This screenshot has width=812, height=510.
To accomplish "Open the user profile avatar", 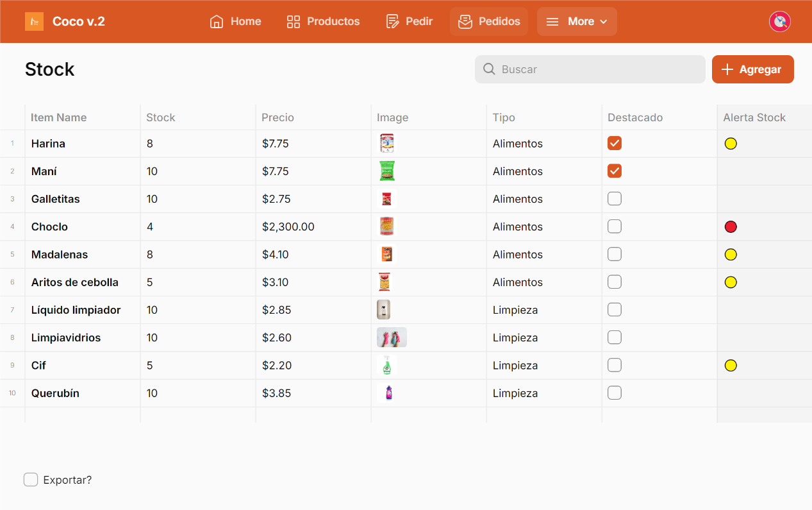I will (779, 22).
